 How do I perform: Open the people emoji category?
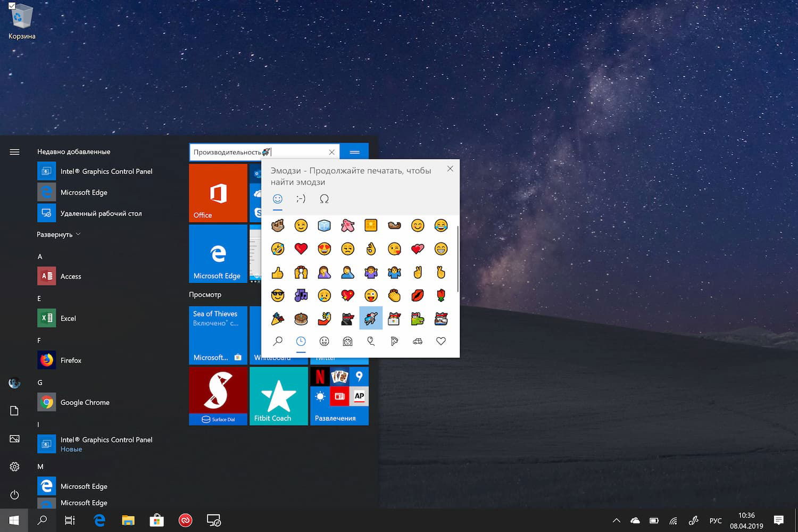point(347,342)
